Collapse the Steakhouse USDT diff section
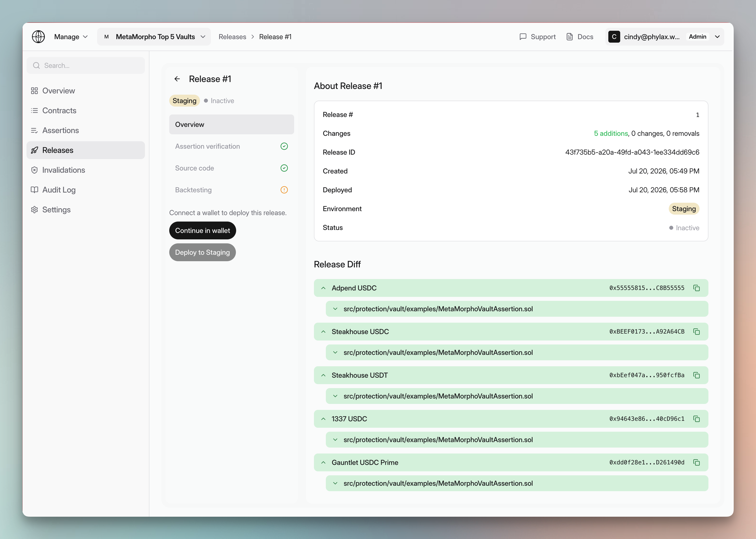756x539 pixels. pyautogui.click(x=323, y=375)
